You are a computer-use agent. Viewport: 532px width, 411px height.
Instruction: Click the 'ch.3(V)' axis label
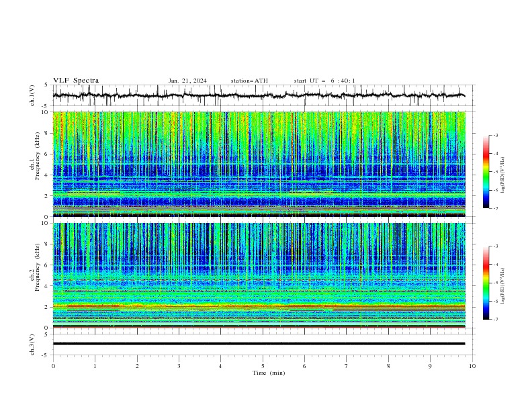point(32,345)
